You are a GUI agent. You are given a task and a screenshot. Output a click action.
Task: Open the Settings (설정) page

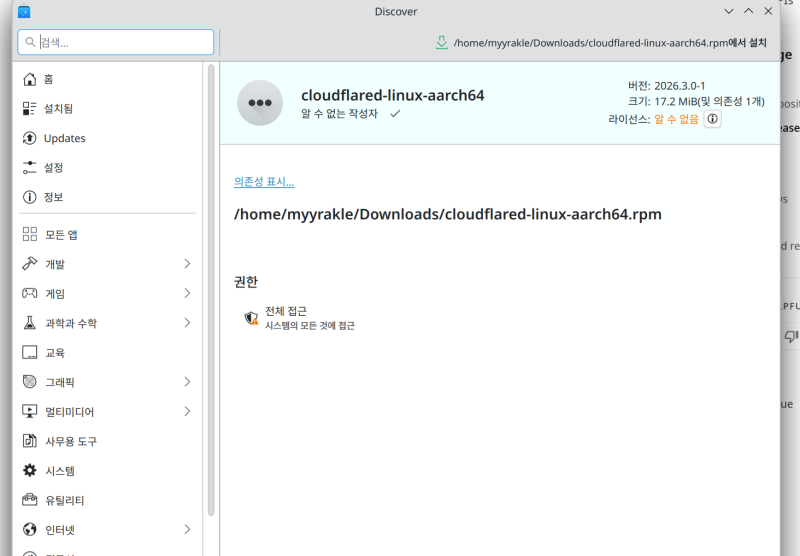tap(108, 167)
